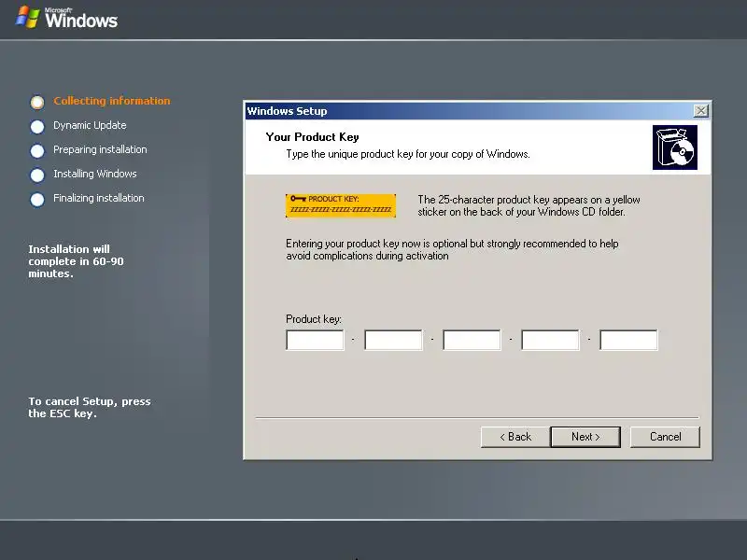Cancel the Windows Setup dialog

(x=665, y=437)
